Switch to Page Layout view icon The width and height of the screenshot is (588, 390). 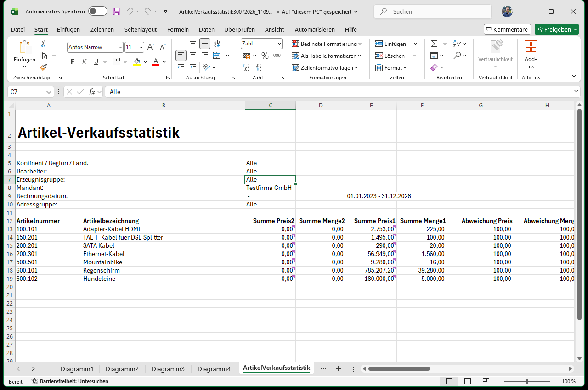pos(467,381)
